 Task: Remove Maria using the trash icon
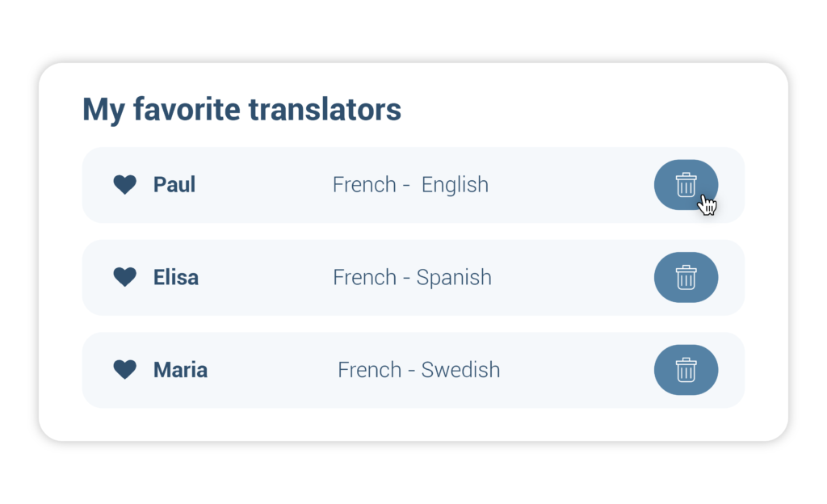point(686,370)
